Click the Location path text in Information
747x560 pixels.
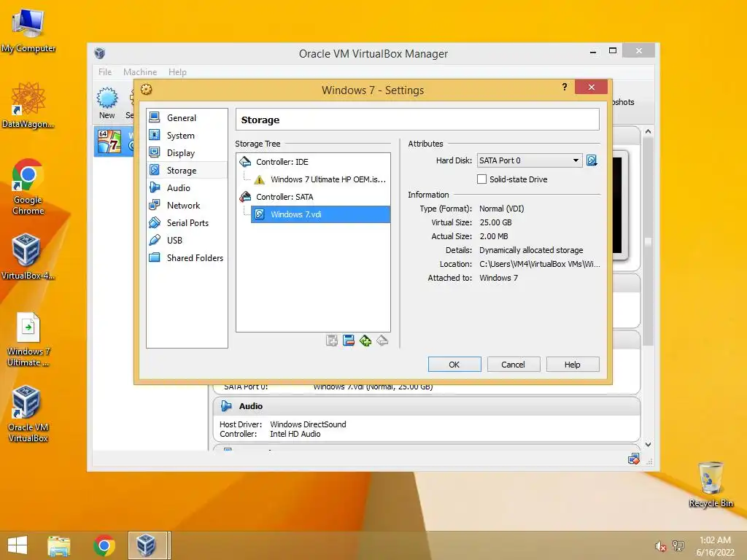pos(540,264)
